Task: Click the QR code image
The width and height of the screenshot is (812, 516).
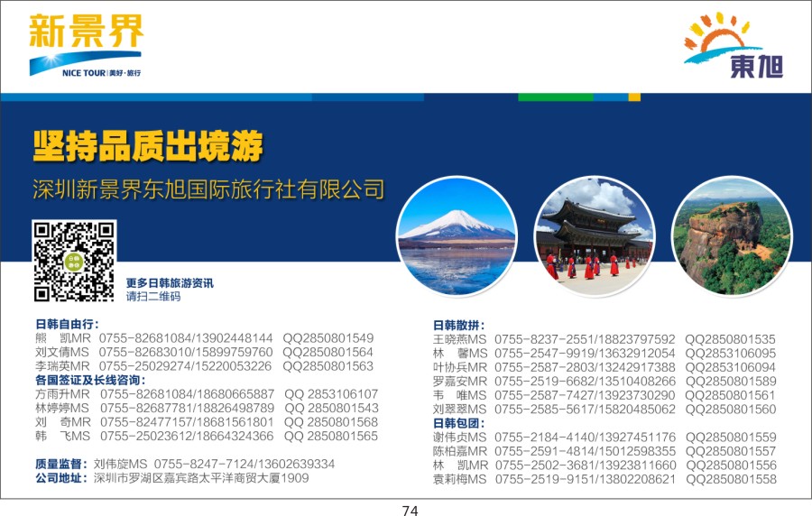Action: tap(74, 262)
